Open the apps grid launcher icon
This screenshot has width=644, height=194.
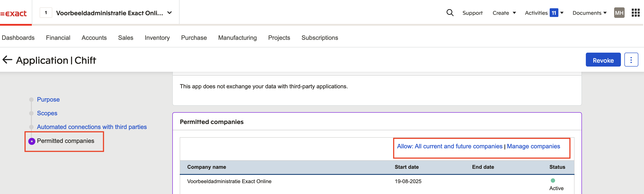click(x=635, y=13)
